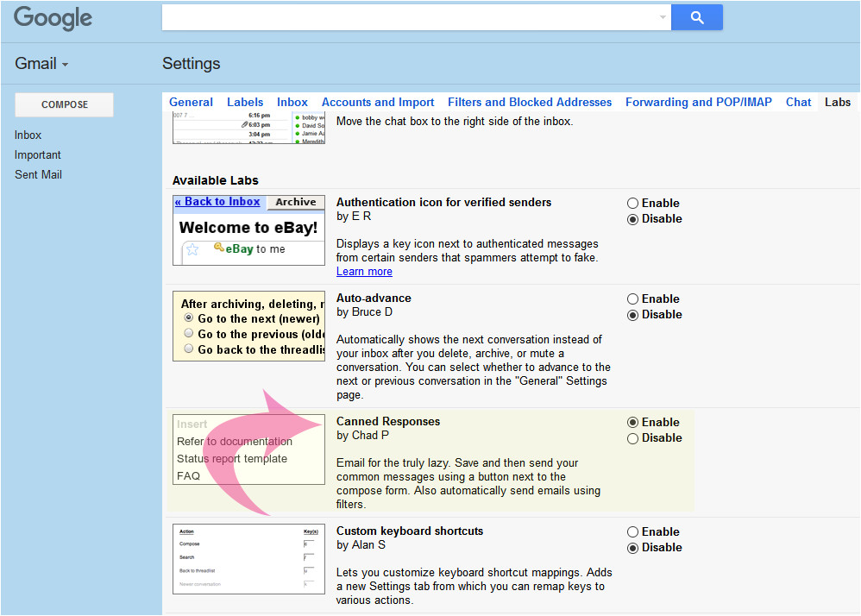Screen dimensions: 861x616
Task: Switch to the General settings tab
Action: pyautogui.click(x=191, y=102)
